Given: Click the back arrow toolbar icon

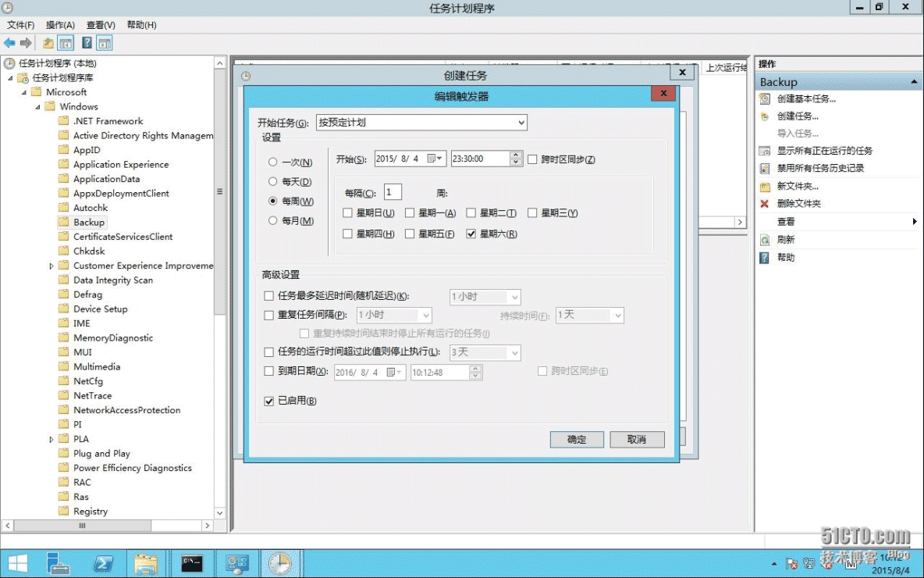Looking at the screenshot, I should (9, 43).
